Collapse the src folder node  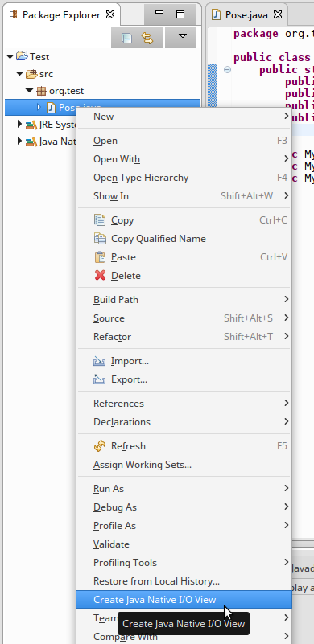click(20, 74)
